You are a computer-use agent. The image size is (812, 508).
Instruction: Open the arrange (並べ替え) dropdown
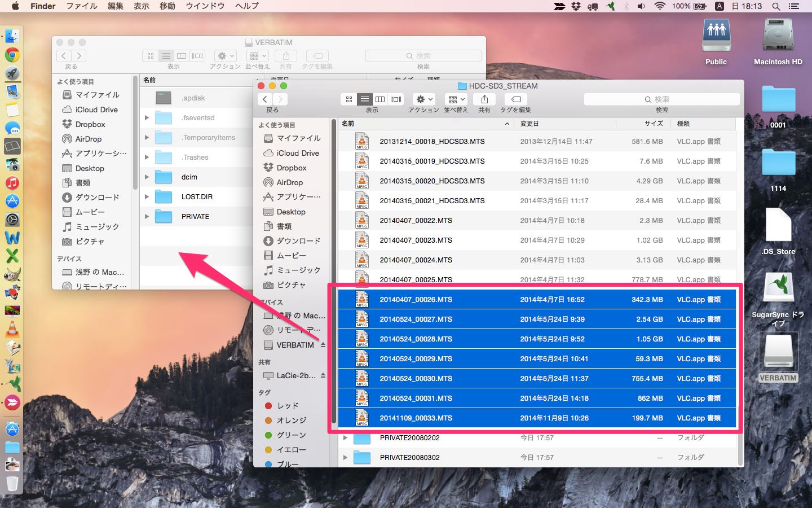click(456, 99)
